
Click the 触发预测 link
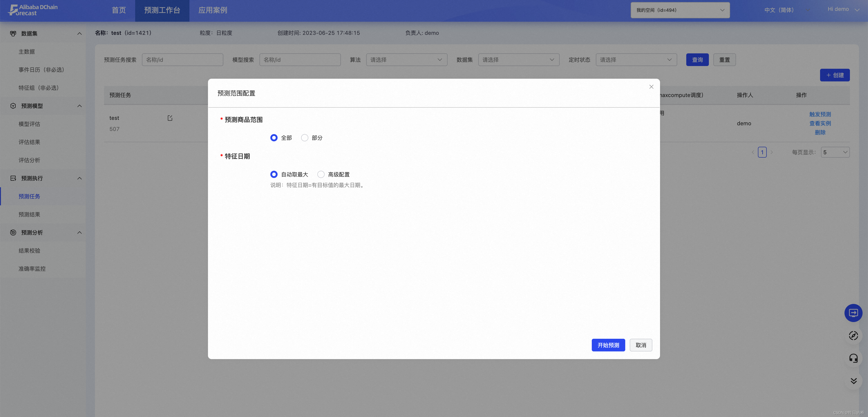tap(820, 114)
